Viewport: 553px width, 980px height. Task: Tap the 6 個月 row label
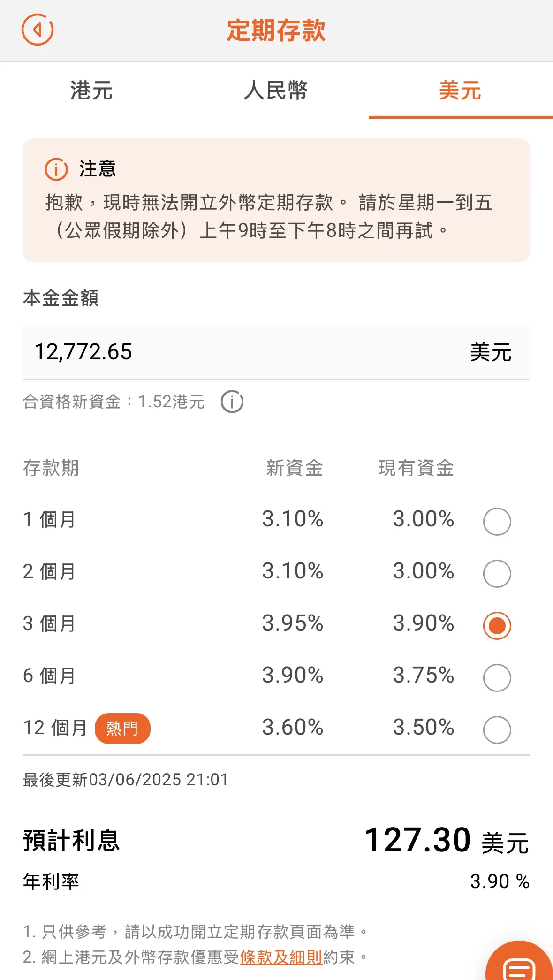(x=49, y=676)
